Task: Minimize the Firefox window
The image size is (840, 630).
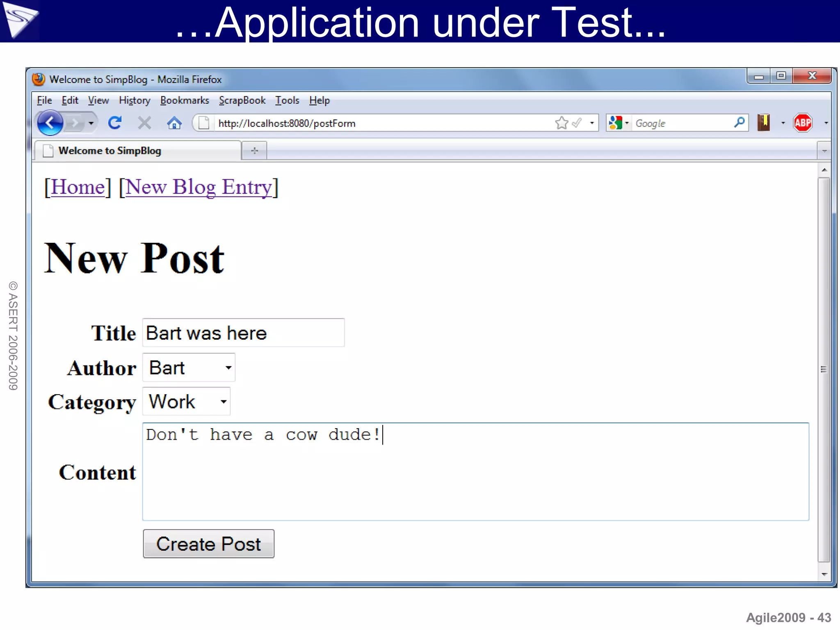Action: pyautogui.click(x=759, y=76)
